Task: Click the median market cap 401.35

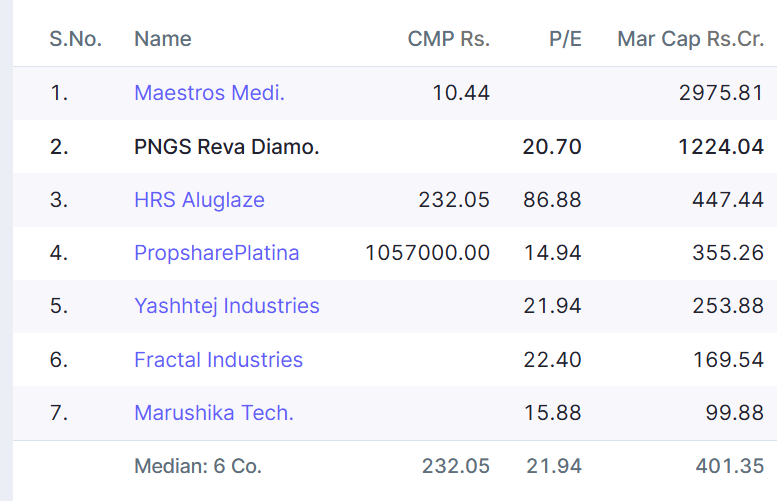Action: tap(729, 466)
